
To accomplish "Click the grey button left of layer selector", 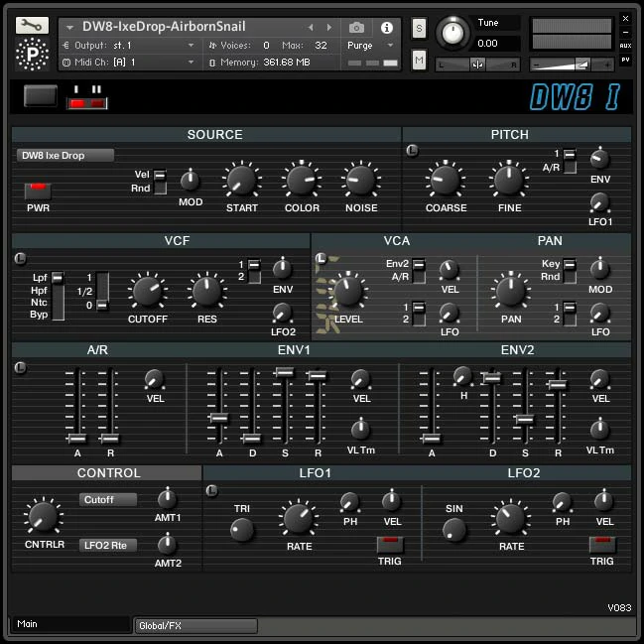I will pos(40,95).
